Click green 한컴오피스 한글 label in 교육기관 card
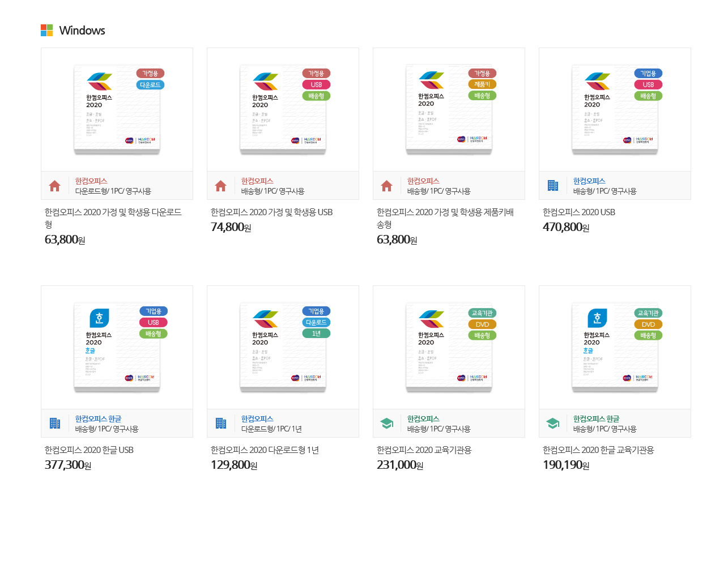This screenshot has height=573, width=728. tap(596, 419)
